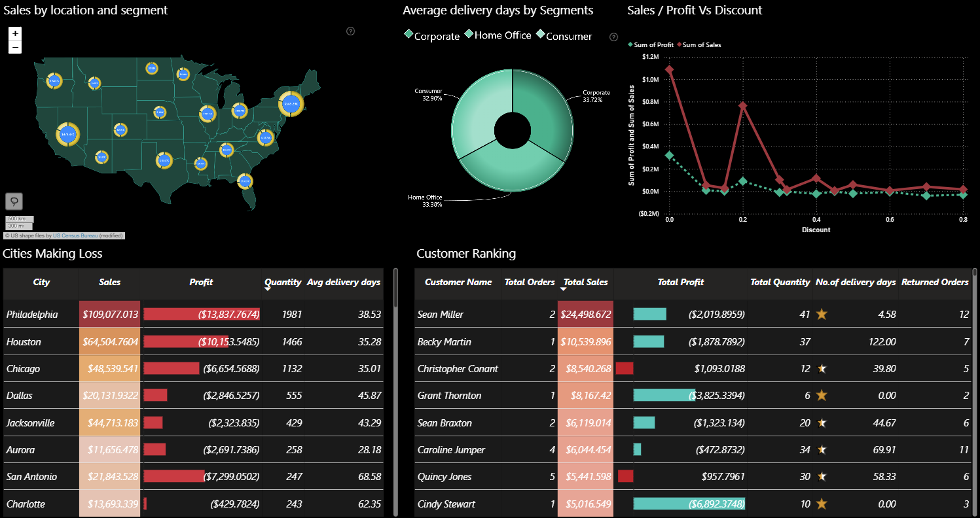Sort Cities table by Sales header
980x518 pixels.
pos(110,283)
